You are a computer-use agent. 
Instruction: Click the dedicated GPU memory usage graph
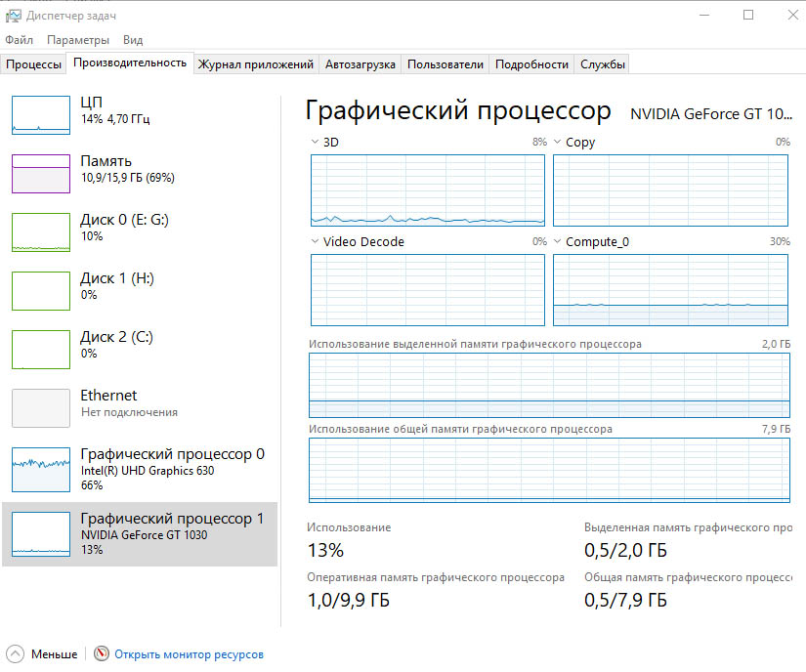pyautogui.click(x=549, y=385)
